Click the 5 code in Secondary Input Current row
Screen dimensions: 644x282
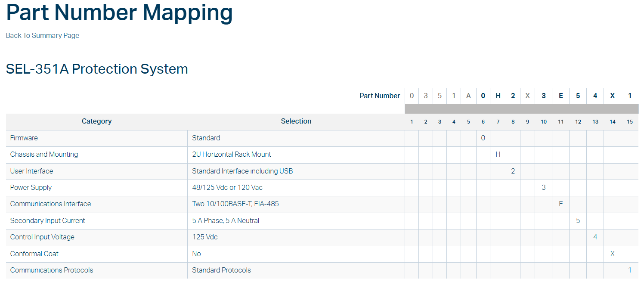tap(578, 221)
